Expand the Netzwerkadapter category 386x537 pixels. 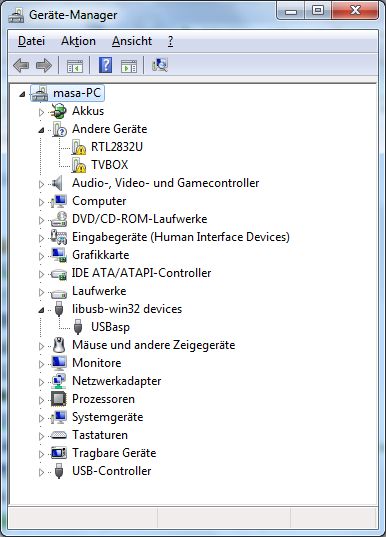(x=41, y=382)
